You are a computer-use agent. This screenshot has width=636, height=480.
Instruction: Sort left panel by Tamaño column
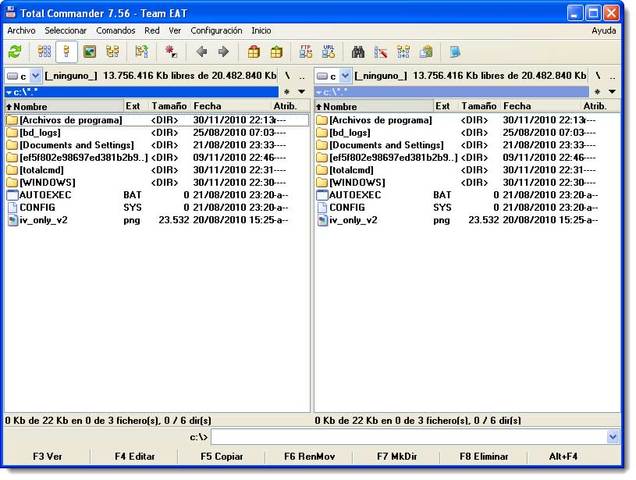pyautogui.click(x=169, y=106)
